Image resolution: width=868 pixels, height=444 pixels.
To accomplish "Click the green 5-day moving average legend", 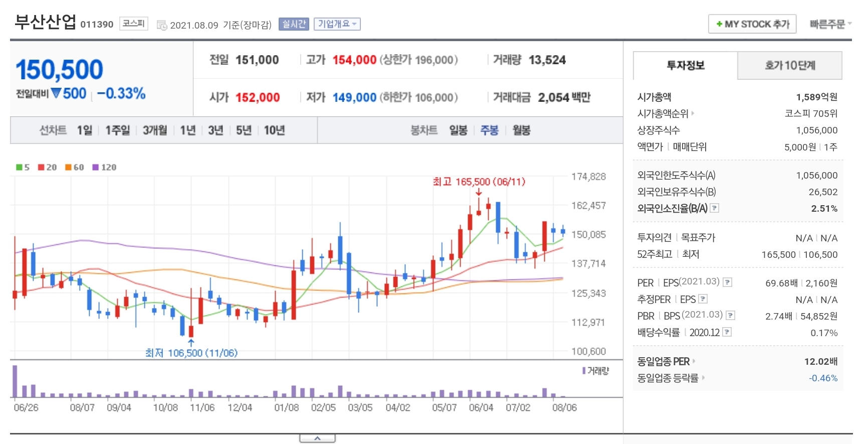I will (x=23, y=168).
